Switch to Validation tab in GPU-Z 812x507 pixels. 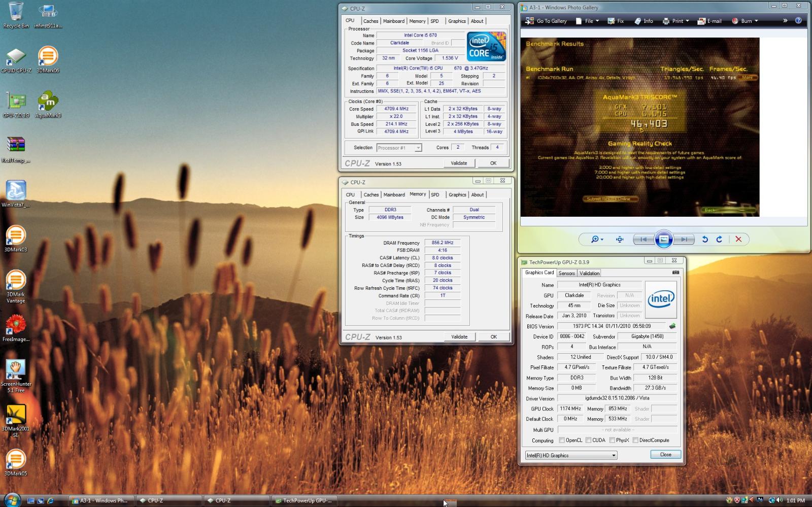[590, 273]
